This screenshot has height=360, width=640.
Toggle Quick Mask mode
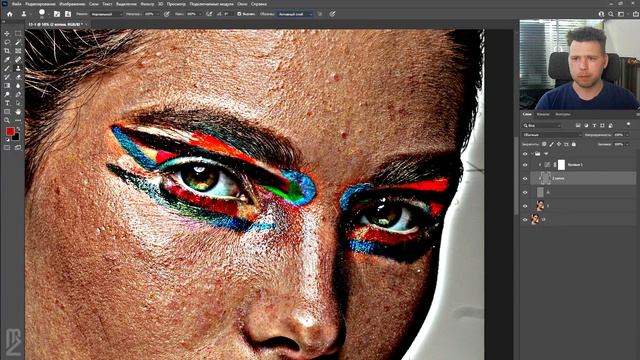7,148
